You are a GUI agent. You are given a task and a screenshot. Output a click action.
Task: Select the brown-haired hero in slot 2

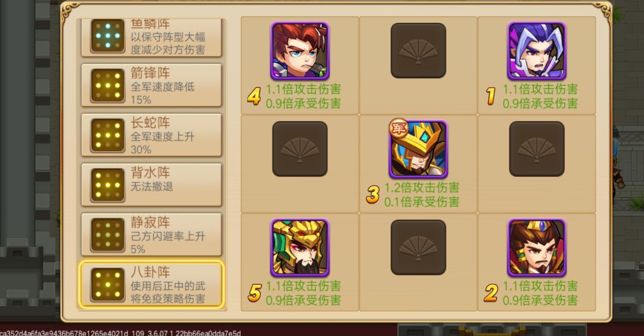(x=537, y=248)
